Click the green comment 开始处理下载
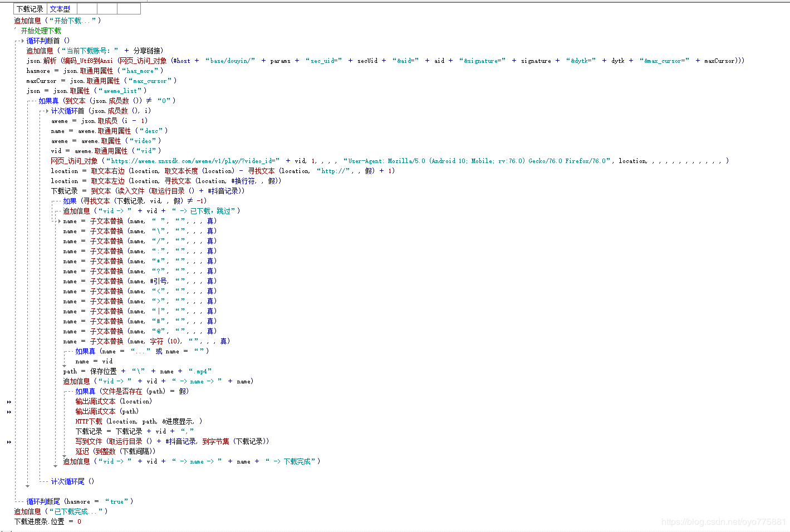This screenshot has height=532, width=790. pos(41,31)
